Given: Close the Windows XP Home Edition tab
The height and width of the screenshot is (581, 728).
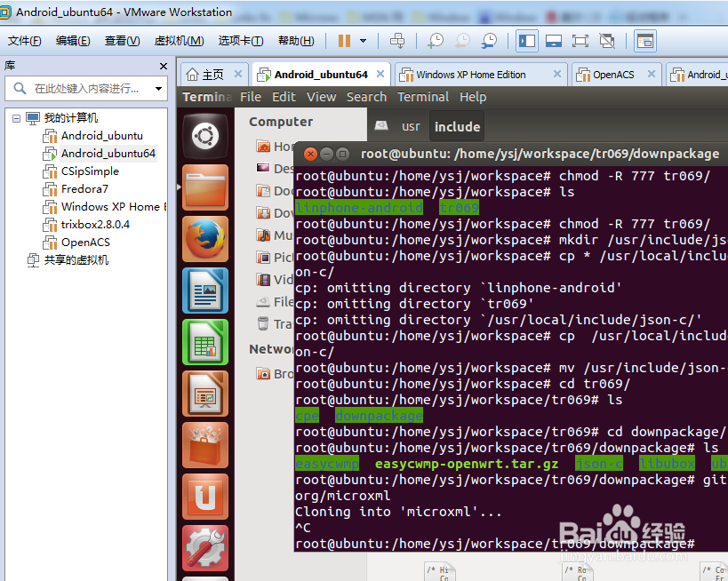Looking at the screenshot, I should (x=557, y=74).
